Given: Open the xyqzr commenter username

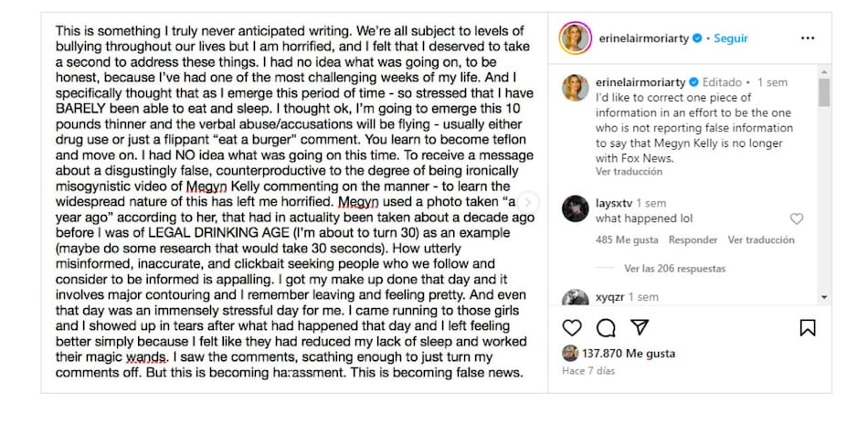Looking at the screenshot, I should click(x=609, y=297).
